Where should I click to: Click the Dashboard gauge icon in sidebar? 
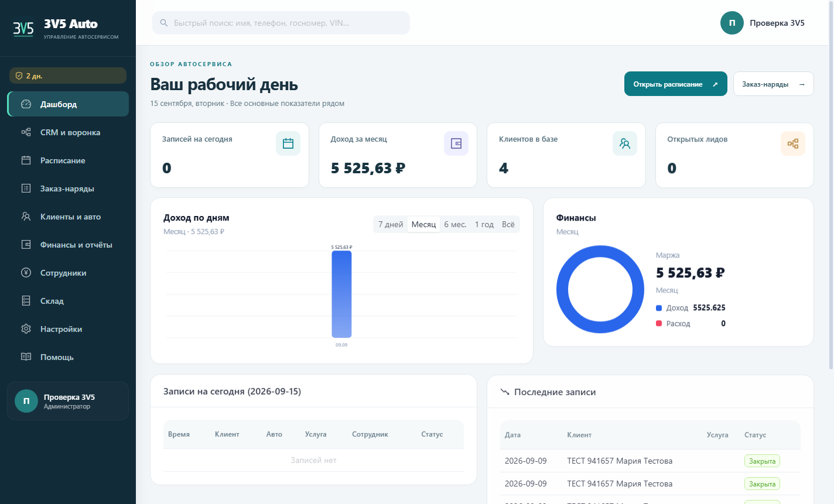[26, 104]
